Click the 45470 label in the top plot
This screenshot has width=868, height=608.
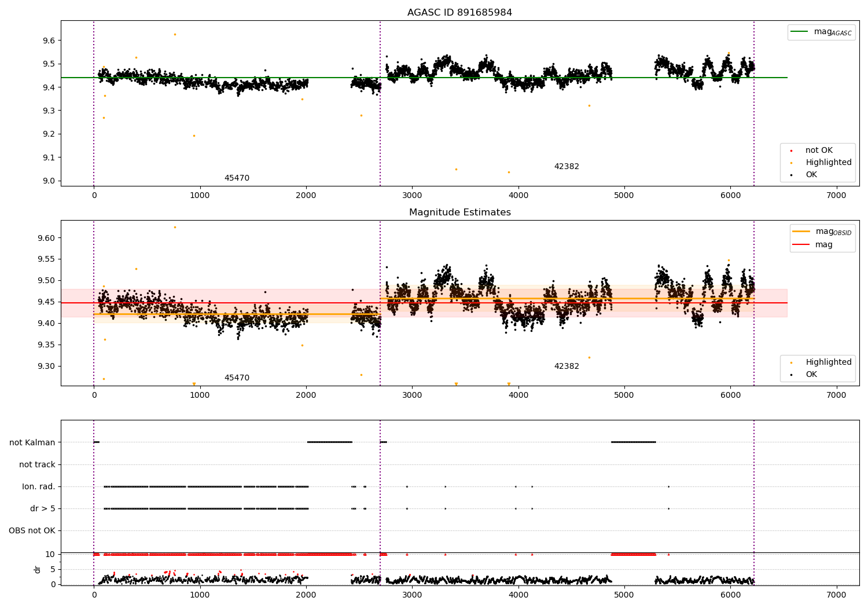point(237,178)
